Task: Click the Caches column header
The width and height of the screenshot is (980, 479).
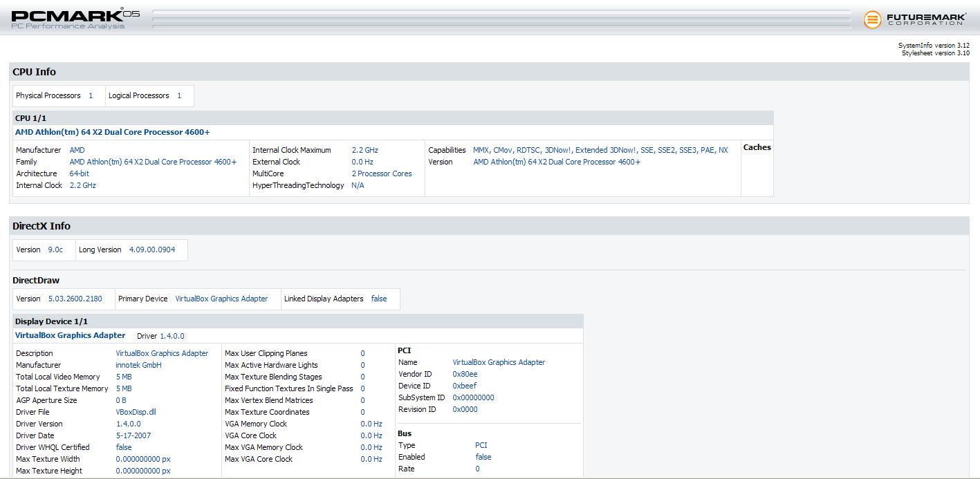Action: (757, 147)
